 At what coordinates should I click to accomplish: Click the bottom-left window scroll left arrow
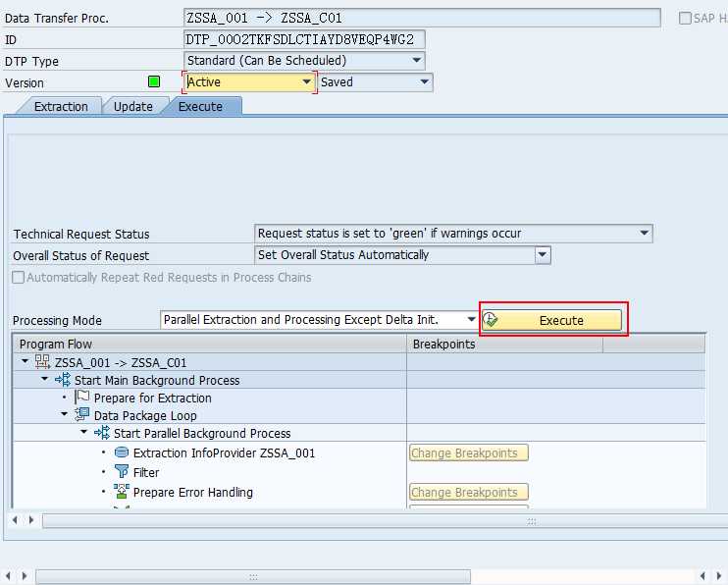[x=8, y=576]
